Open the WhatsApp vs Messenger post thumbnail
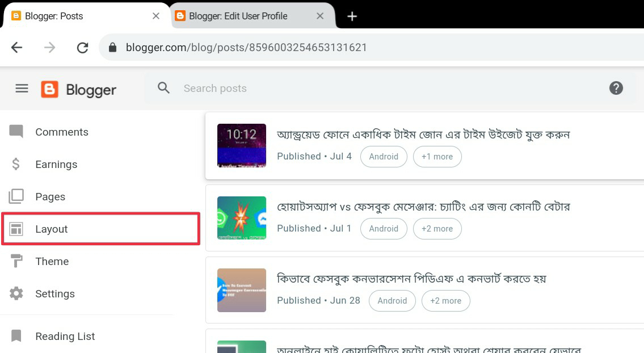 (242, 218)
